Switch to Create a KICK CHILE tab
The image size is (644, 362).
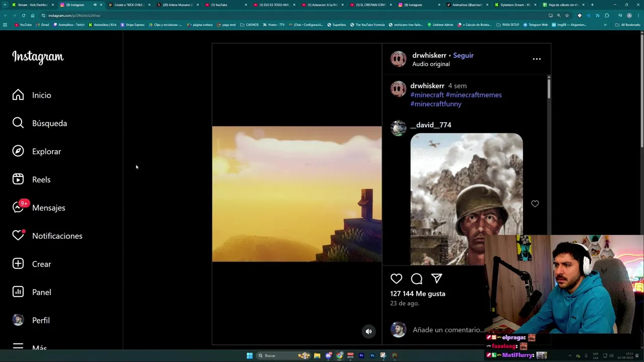(129, 5)
